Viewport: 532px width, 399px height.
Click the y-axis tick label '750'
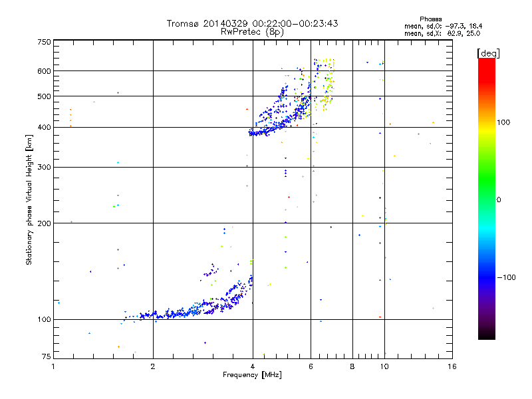click(x=44, y=42)
